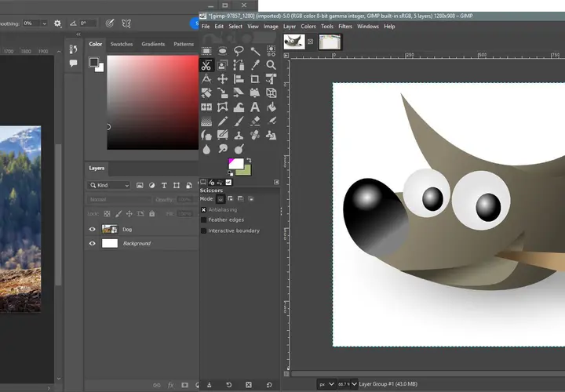Select the Pencil tool
Image resolution: width=565 pixels, height=392 pixels.
(x=222, y=122)
